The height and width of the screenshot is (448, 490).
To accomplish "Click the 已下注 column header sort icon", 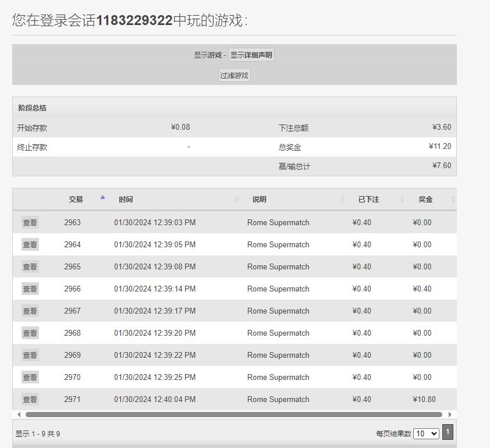I will point(402,200).
